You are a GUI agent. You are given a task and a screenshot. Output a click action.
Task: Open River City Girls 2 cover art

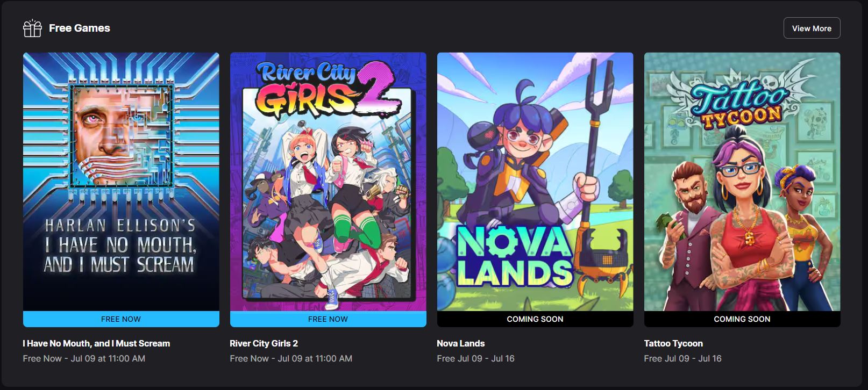328,182
